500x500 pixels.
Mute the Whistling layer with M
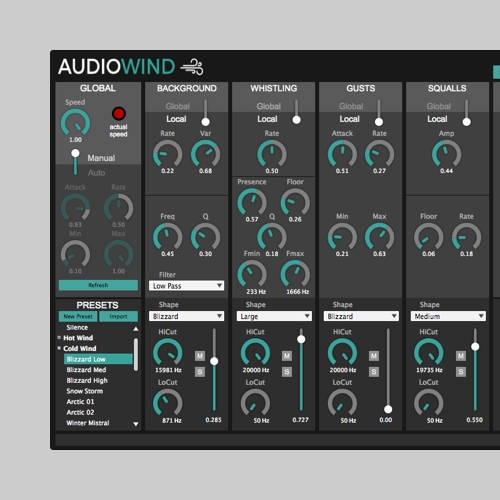pyautogui.click(x=287, y=356)
